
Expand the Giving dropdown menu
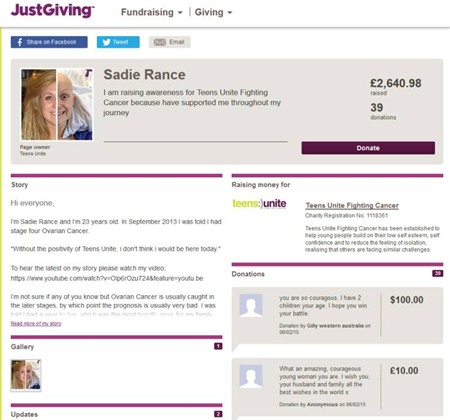click(x=213, y=12)
